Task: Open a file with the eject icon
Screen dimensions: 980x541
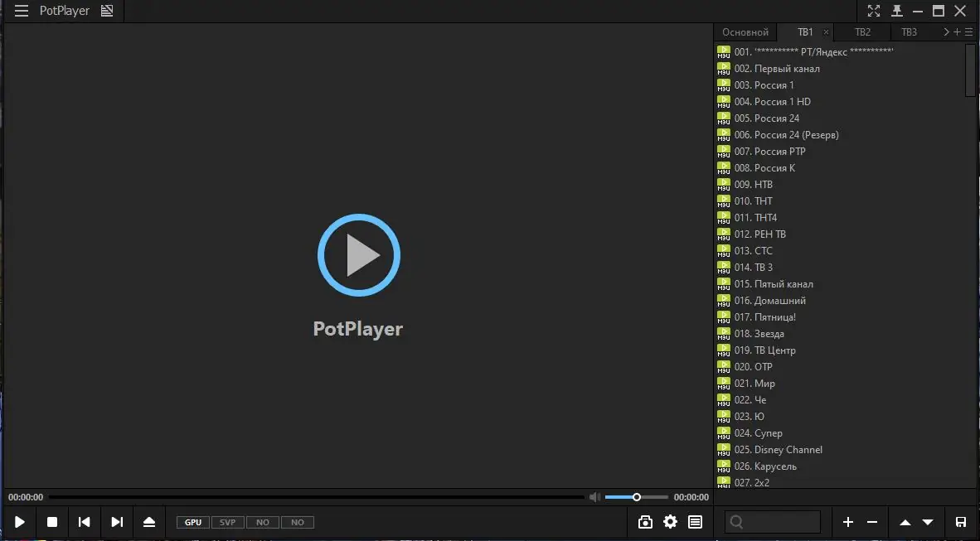Action: coord(149,522)
